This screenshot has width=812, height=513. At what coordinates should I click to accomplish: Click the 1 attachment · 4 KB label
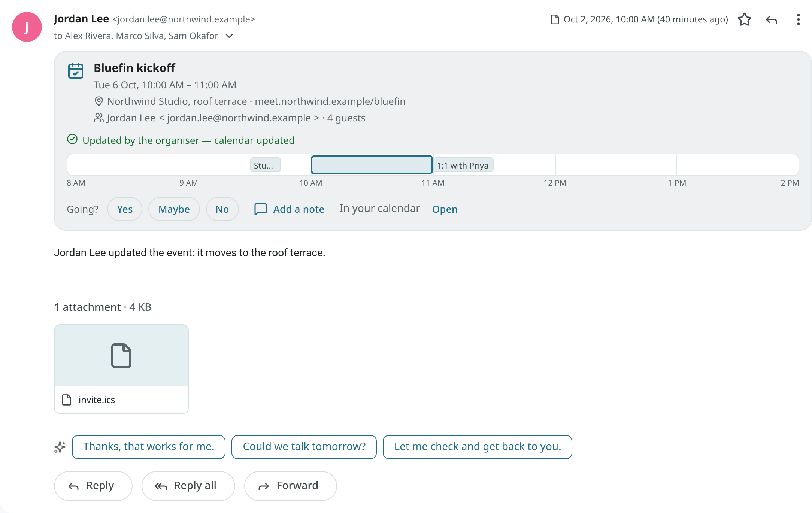click(103, 307)
